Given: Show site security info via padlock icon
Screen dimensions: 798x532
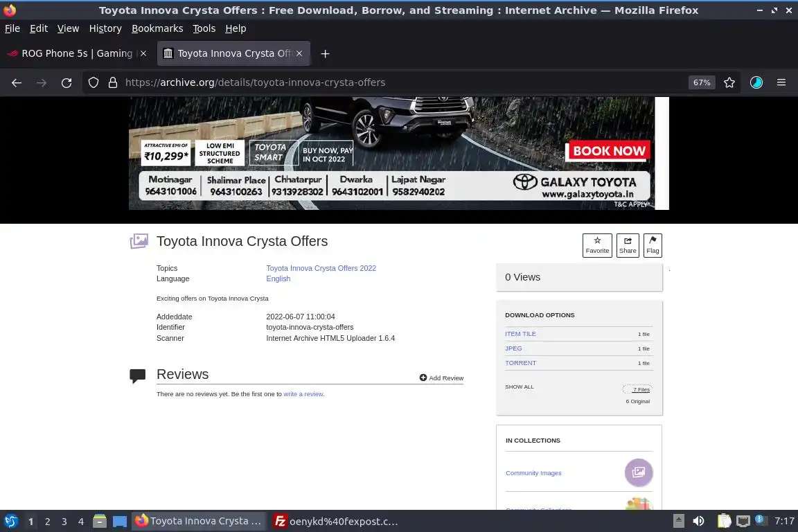Looking at the screenshot, I should coord(113,82).
